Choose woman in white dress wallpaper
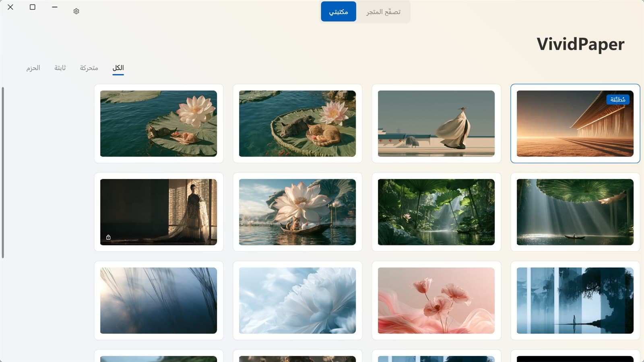The image size is (644, 362). click(436, 123)
